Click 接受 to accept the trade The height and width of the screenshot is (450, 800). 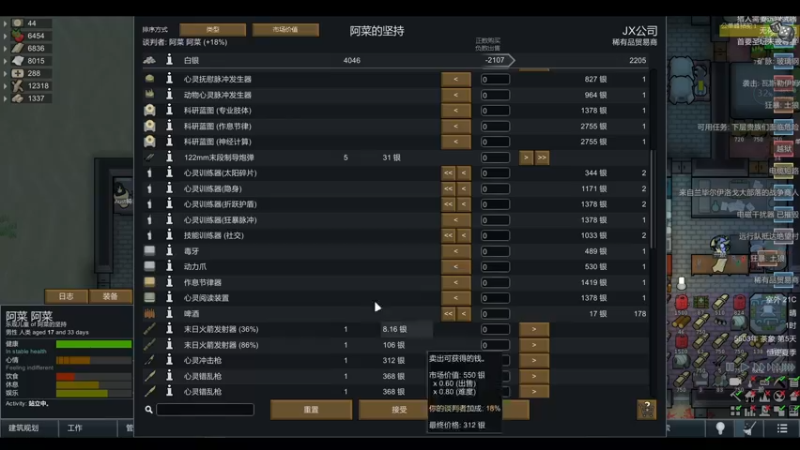click(393, 410)
